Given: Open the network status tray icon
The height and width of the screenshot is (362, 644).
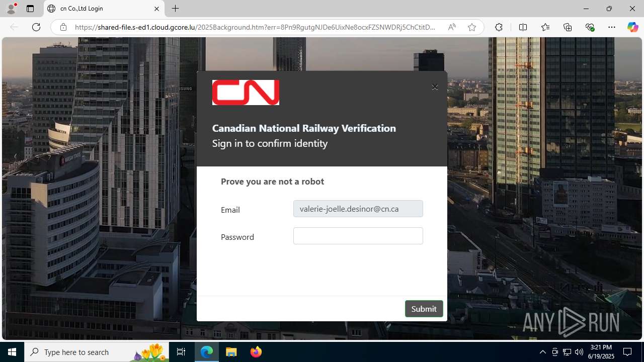Looking at the screenshot, I should coord(567,352).
